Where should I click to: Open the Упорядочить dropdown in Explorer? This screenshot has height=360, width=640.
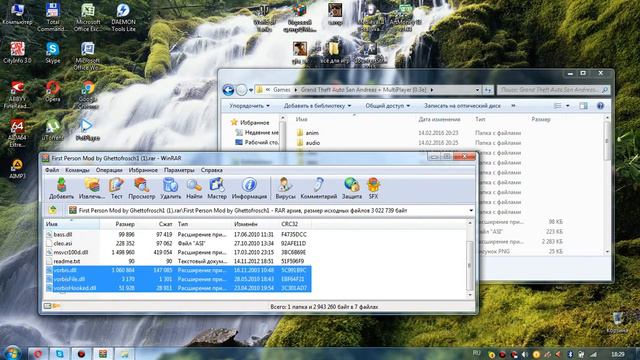pos(249,106)
